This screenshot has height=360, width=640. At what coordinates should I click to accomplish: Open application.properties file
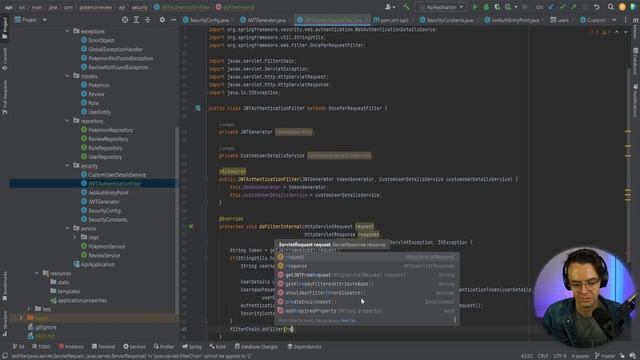(x=82, y=300)
